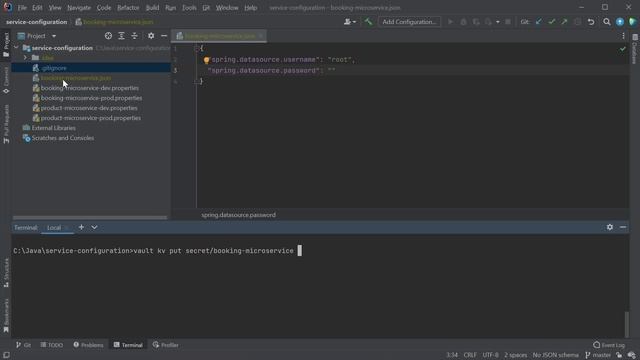640x360 pixels.
Task: Close the booking-microservice.json editor tab
Action: click(261, 36)
